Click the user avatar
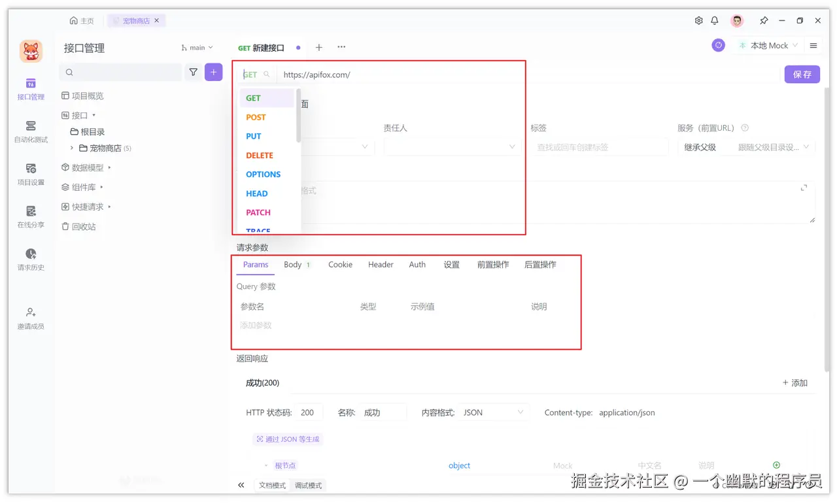837x504 pixels. click(x=737, y=21)
